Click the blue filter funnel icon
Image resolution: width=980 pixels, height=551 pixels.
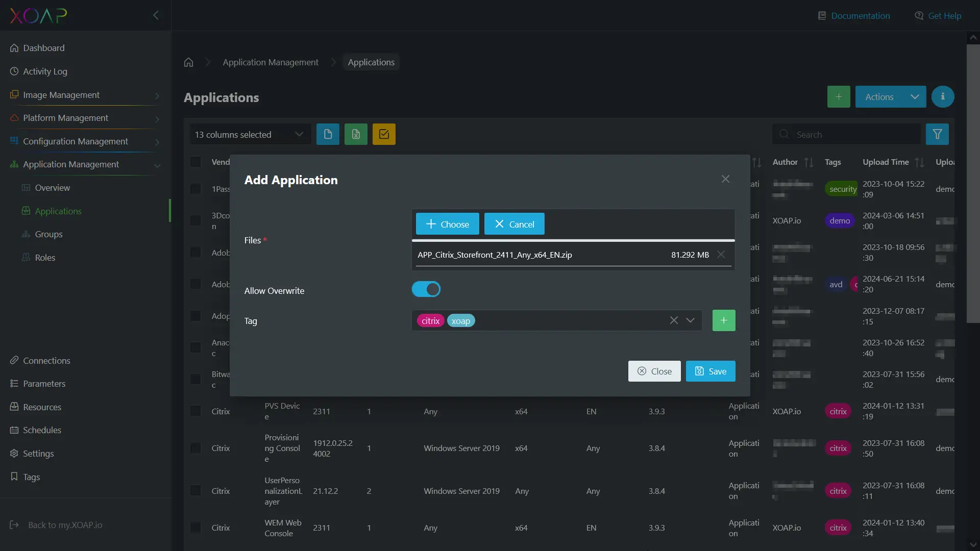pos(937,134)
